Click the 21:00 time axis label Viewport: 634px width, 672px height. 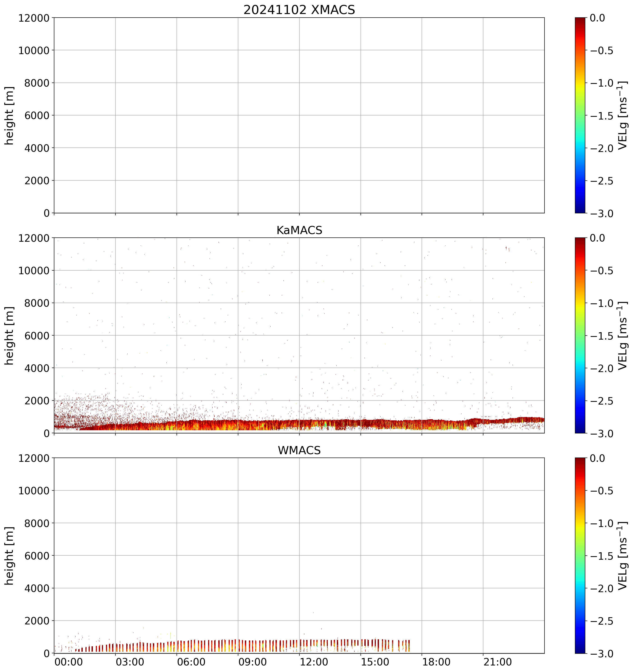[498, 662]
